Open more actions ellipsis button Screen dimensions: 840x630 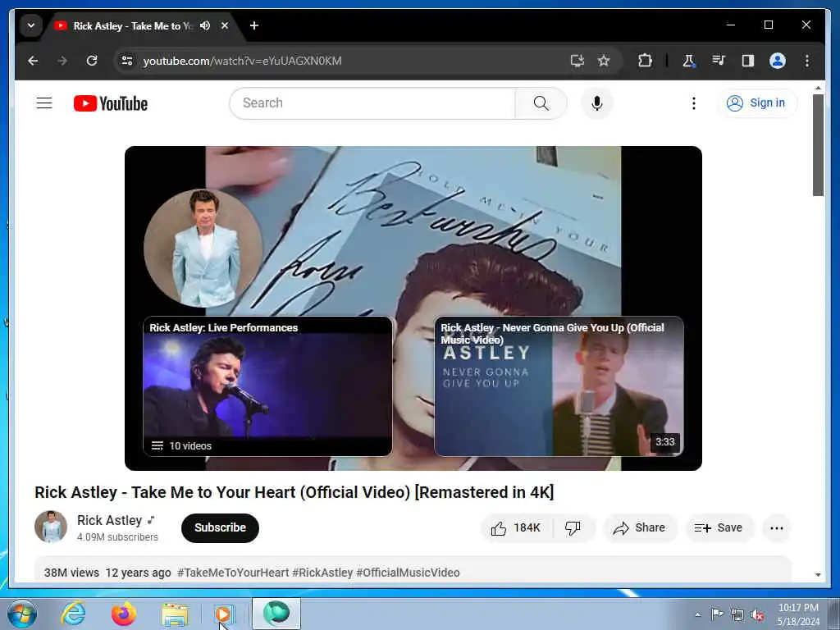click(x=777, y=528)
